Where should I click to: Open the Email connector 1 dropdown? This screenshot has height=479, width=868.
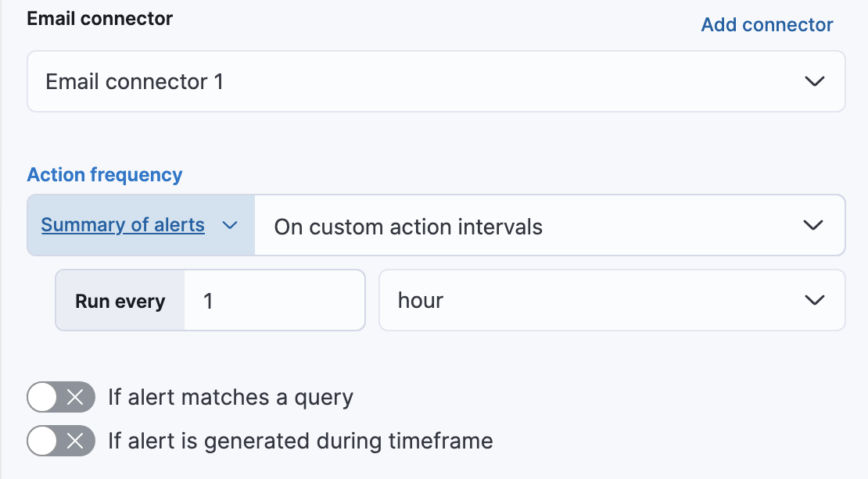click(x=436, y=81)
